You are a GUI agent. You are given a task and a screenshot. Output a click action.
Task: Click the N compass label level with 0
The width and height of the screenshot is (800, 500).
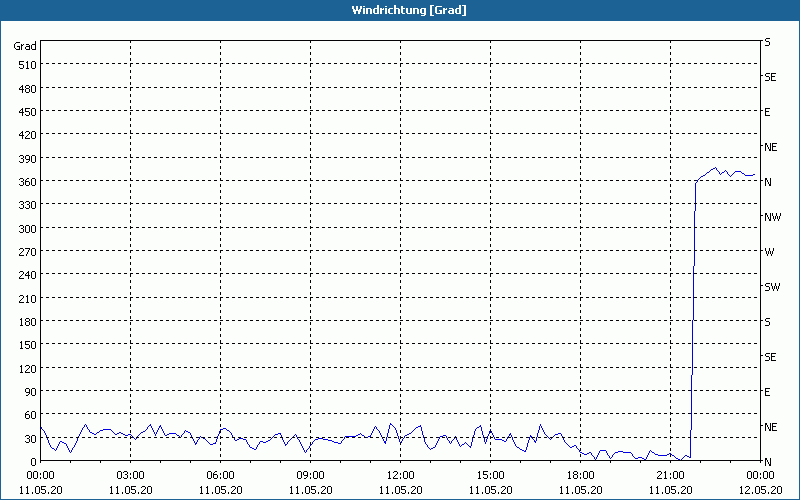(768, 462)
